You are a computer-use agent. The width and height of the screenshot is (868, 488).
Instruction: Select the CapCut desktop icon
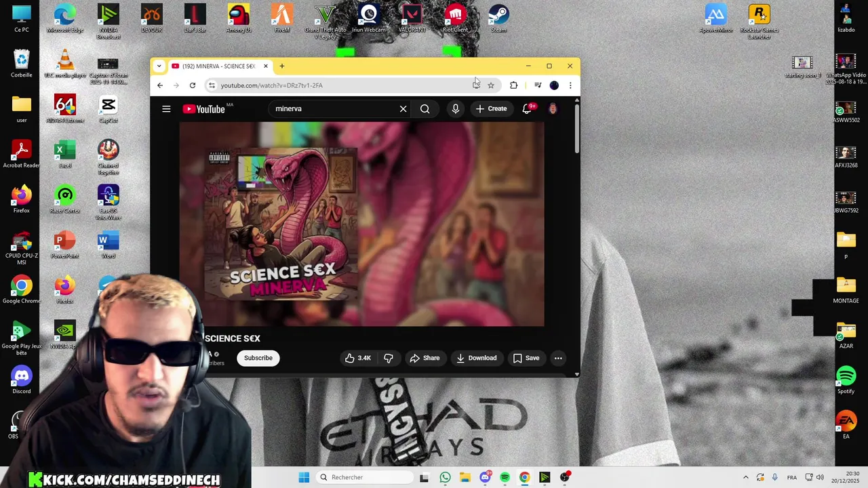pyautogui.click(x=108, y=110)
